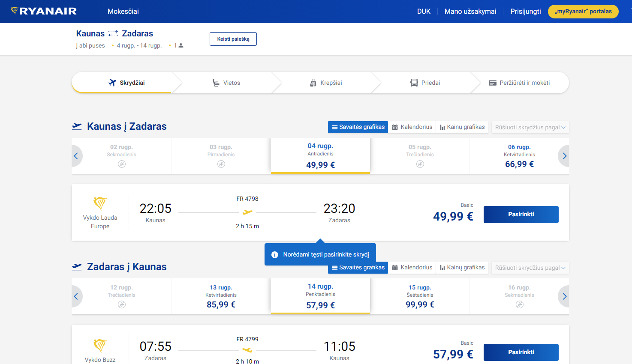The width and height of the screenshot is (632, 364).
Task: Open the Mokesčiai menu item
Action: click(123, 12)
